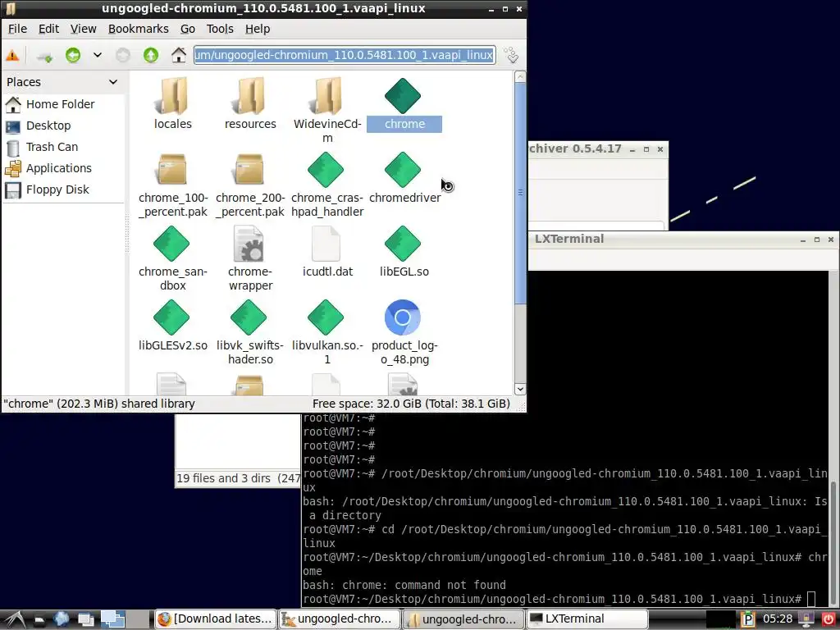Click the LXTerminal title bar
The height and width of the screenshot is (630, 840).
tap(683, 240)
